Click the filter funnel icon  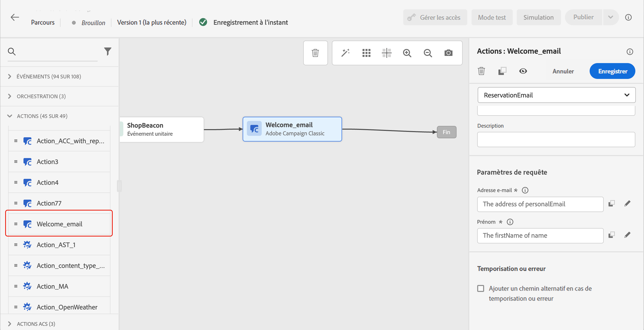point(108,51)
